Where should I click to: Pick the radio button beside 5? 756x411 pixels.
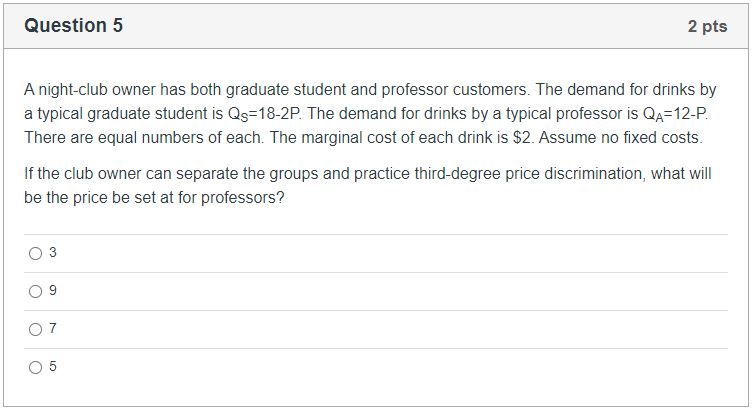click(35, 368)
